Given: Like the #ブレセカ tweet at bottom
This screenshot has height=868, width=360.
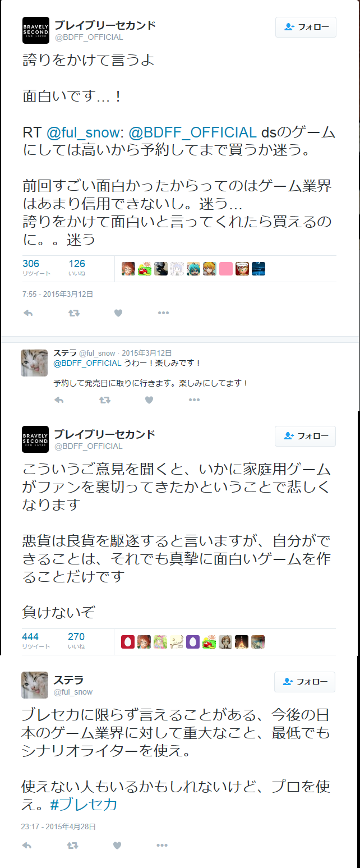Looking at the screenshot, I should pyautogui.click(x=117, y=845).
